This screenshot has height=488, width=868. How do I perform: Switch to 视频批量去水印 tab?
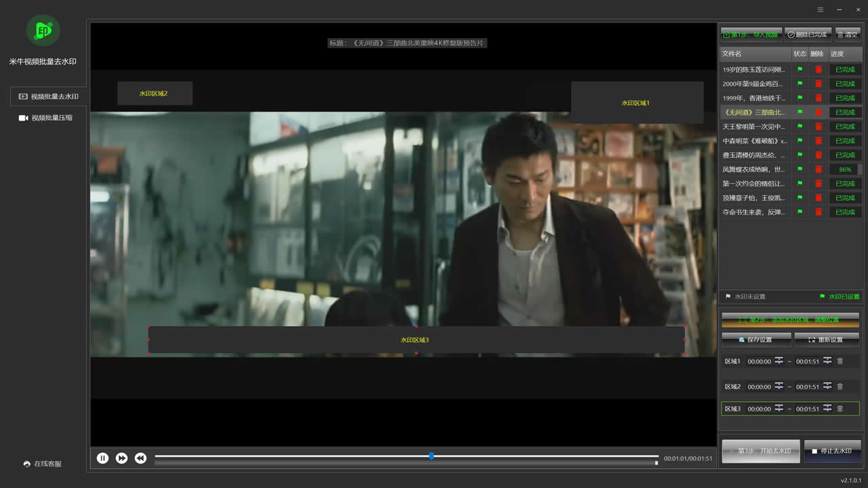click(x=49, y=96)
